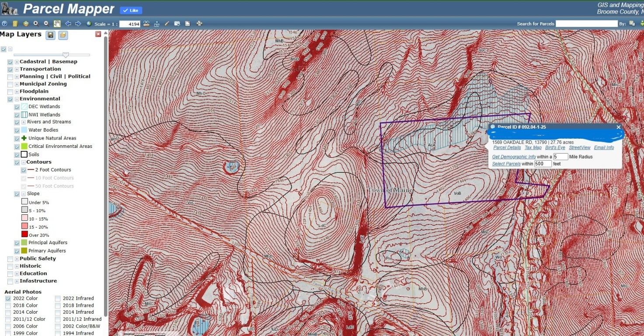The width and height of the screenshot is (644, 336).
Task: Click the full extent globe icon
Action: coord(89,24)
